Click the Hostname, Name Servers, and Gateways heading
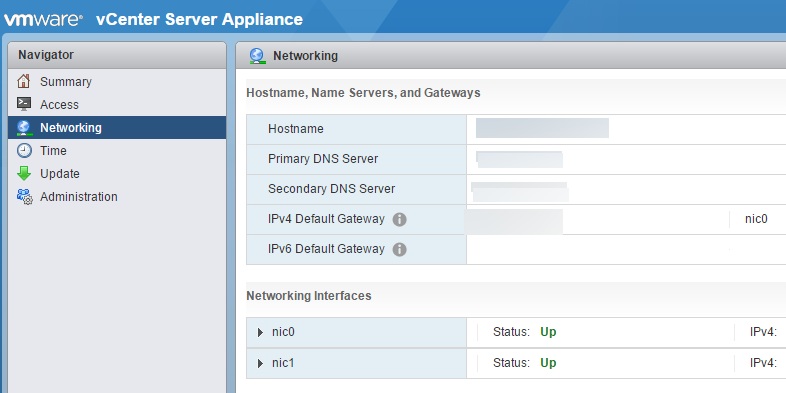 coord(363,93)
